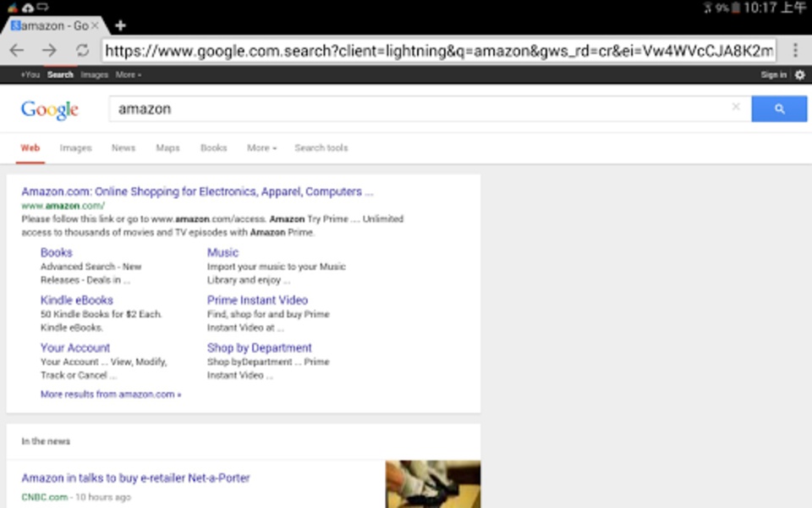Tap the battery indicator in status bar
812x508 pixels.
(x=735, y=8)
